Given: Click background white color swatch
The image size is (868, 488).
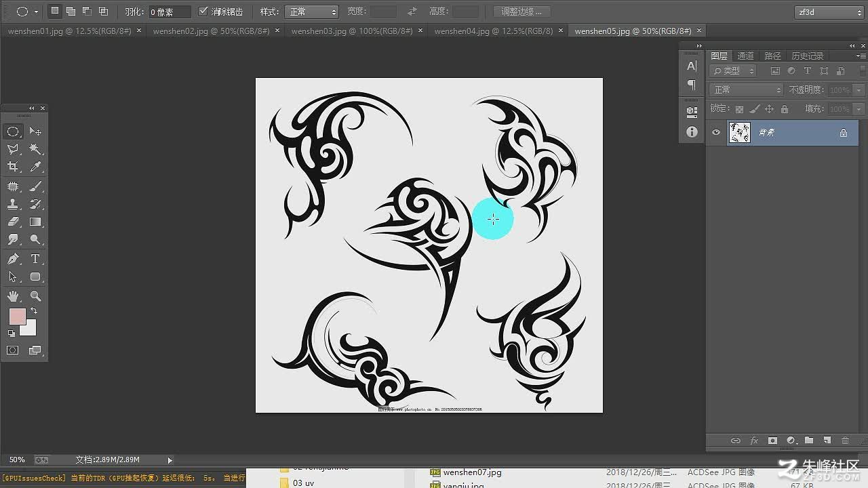Looking at the screenshot, I should click(30, 329).
